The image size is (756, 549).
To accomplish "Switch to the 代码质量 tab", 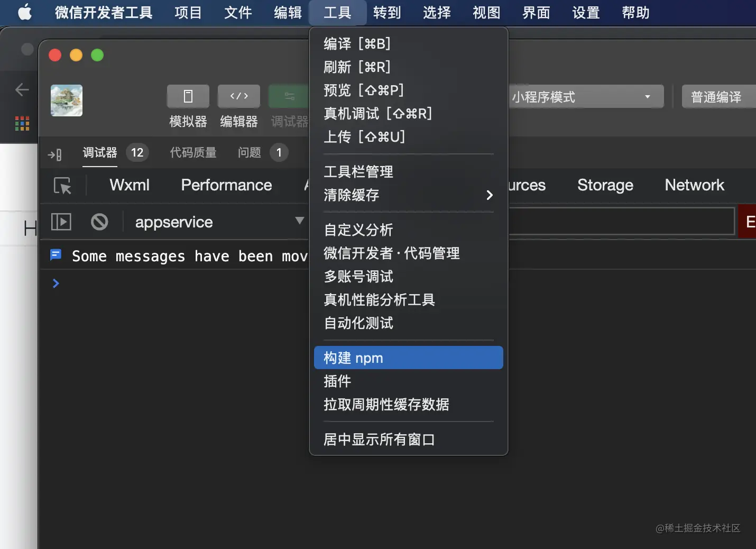I will 193,153.
